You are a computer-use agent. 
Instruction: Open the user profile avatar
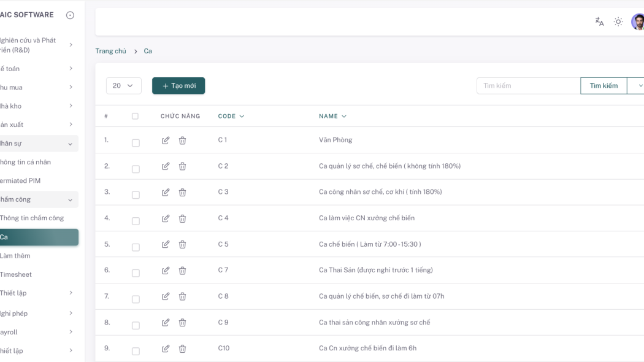click(638, 22)
